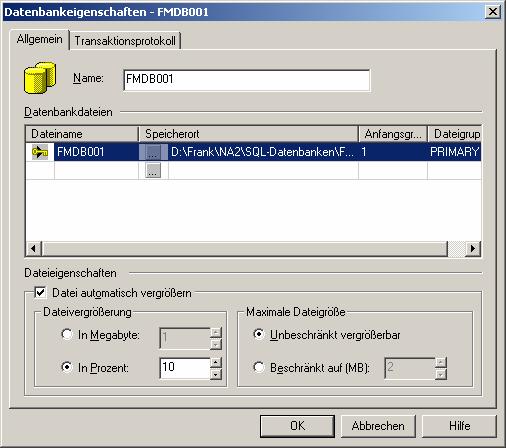Focus the Name field containing FMDB001
The width and height of the screenshot is (506, 448).
point(247,80)
